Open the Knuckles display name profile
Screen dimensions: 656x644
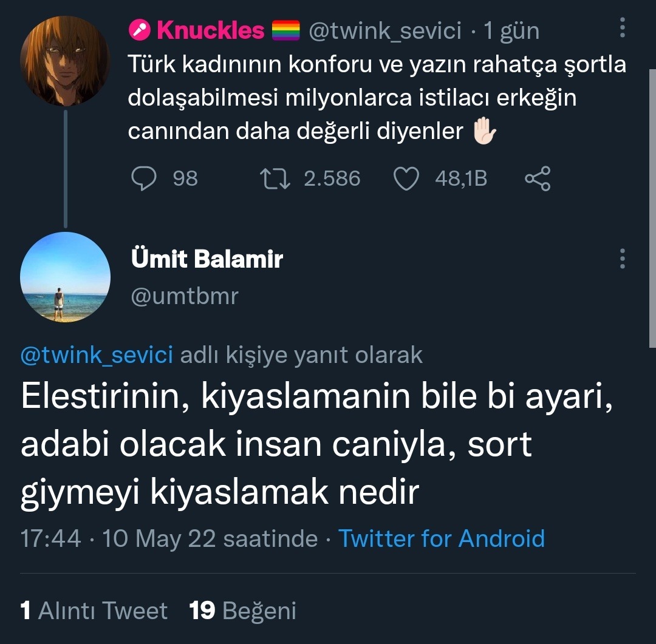point(210,30)
